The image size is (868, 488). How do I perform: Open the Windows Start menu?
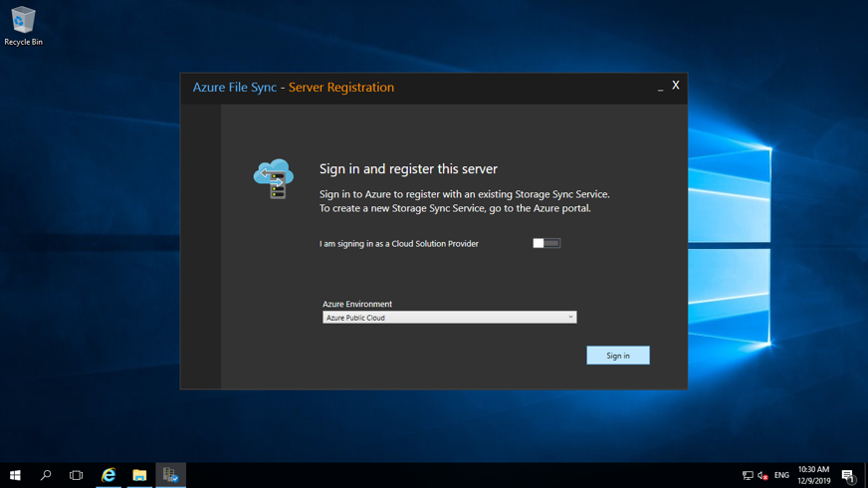click(15, 475)
